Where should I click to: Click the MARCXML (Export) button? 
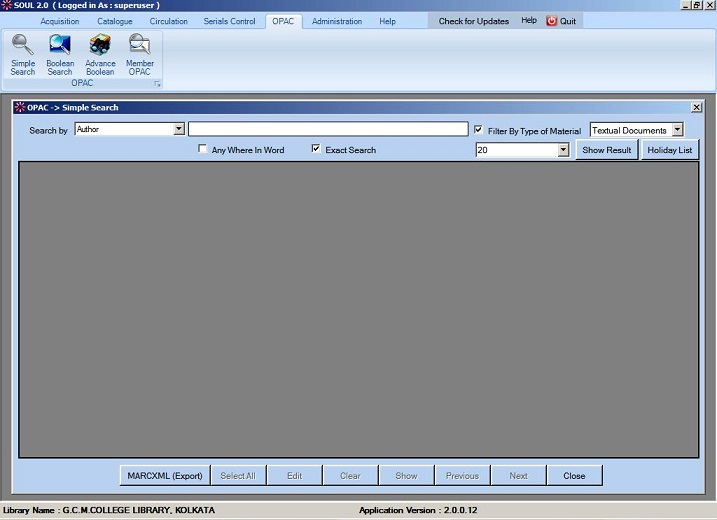click(x=165, y=476)
